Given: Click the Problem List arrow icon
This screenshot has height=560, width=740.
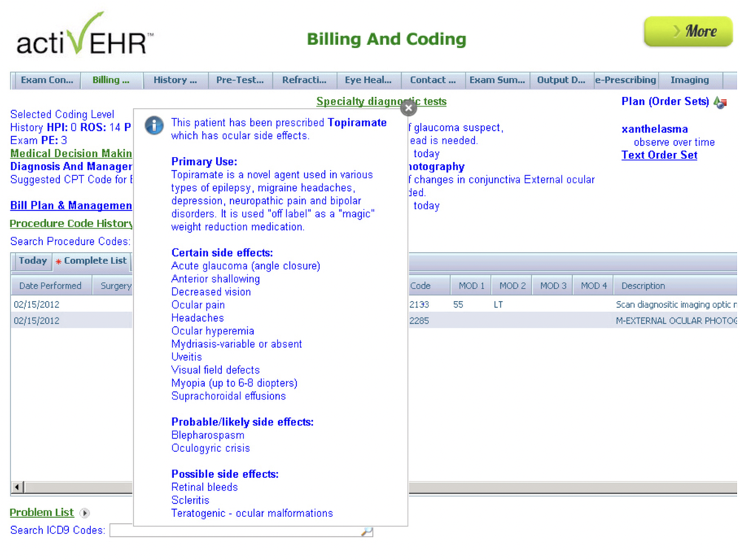Looking at the screenshot, I should [84, 513].
